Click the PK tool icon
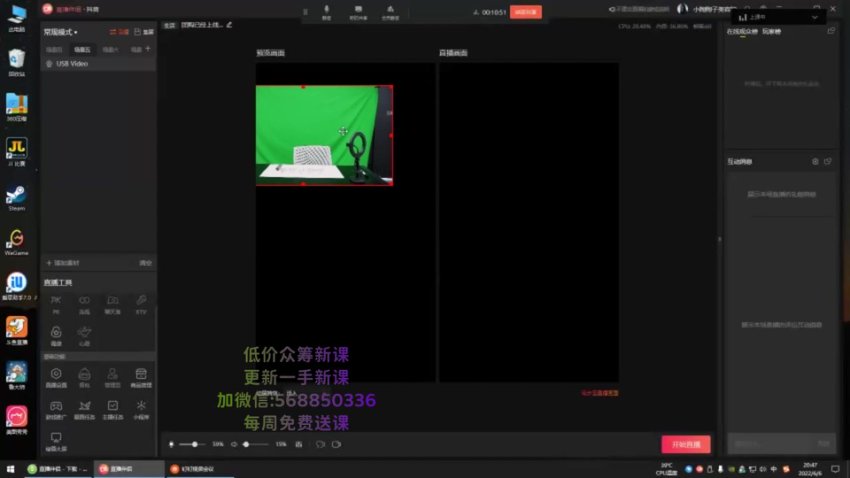The image size is (850, 478). (56, 301)
